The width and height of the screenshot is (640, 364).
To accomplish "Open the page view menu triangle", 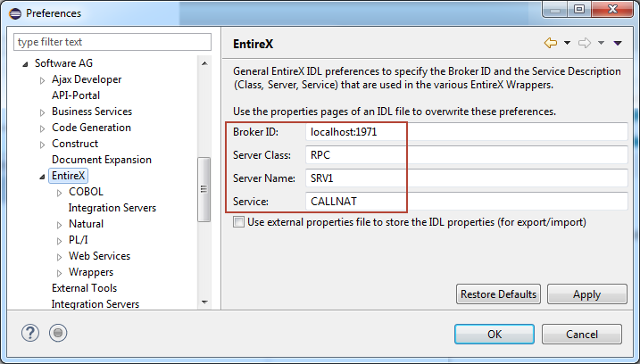I will point(618,43).
